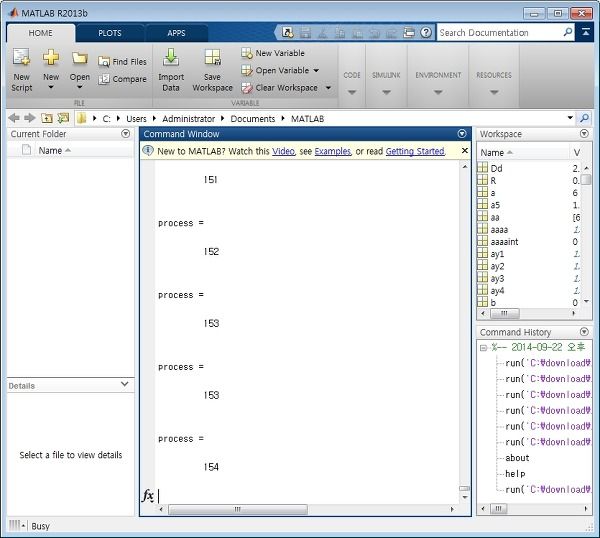Click the New plus icon
The image size is (600, 538).
tap(51, 57)
